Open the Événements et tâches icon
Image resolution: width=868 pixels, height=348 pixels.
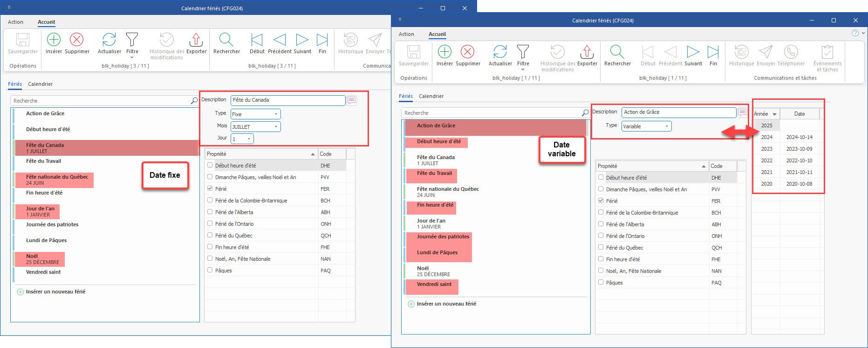(827, 52)
